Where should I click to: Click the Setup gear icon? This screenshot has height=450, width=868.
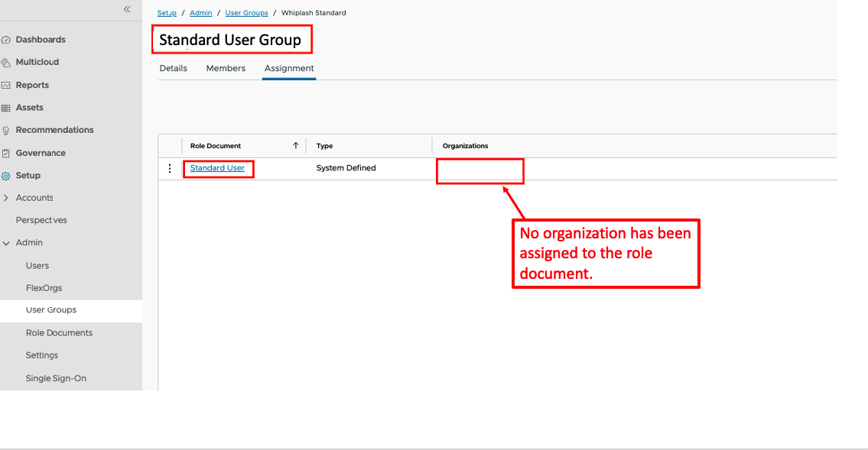tap(5, 176)
